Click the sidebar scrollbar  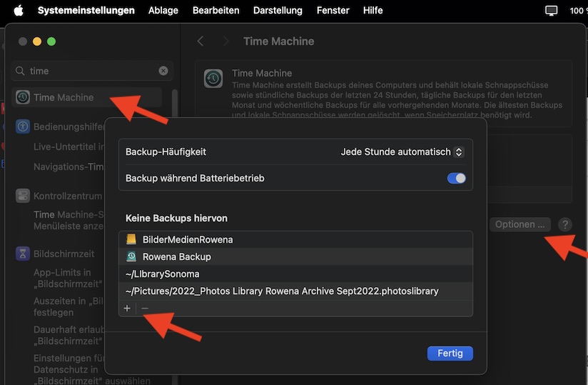175,103
